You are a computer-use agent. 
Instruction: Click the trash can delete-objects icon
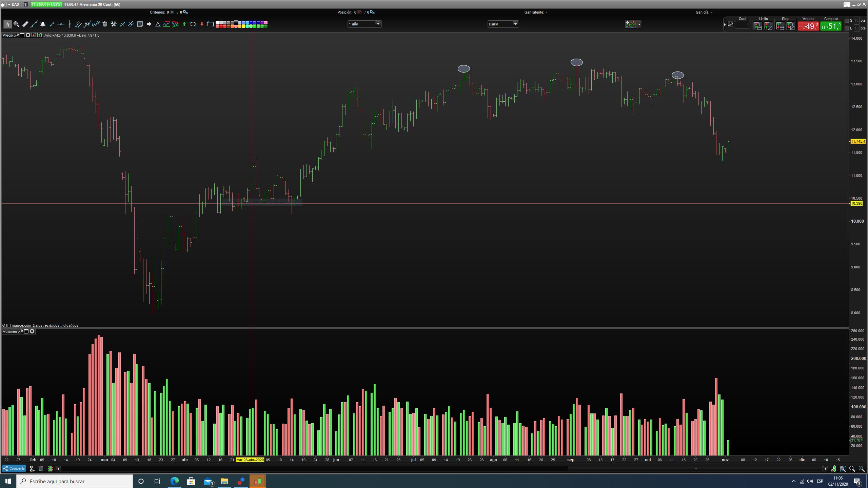[105, 24]
